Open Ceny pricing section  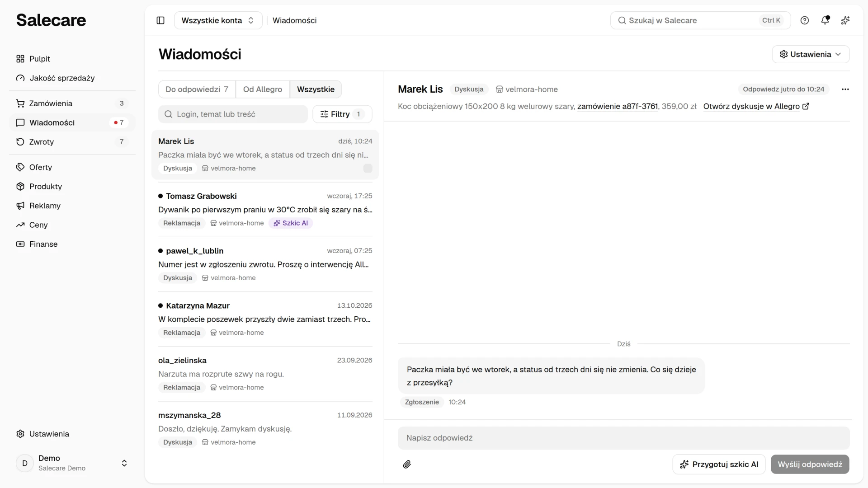coord(72,225)
